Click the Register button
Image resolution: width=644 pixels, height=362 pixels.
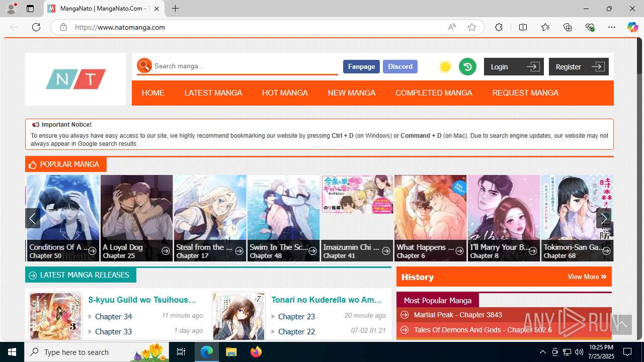tap(579, 66)
